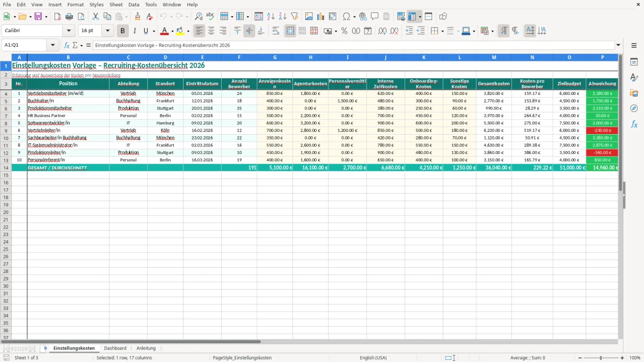Image resolution: width=644 pixels, height=362 pixels.
Task: Click the Insert Chart icon
Action: (321, 17)
